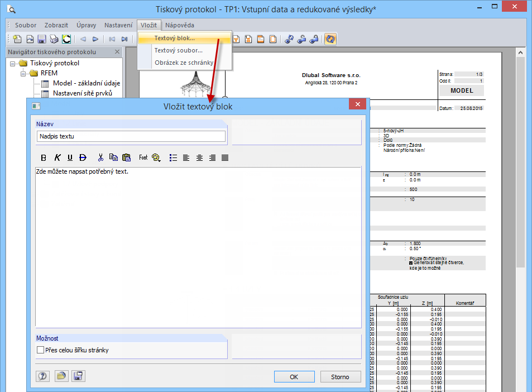The height and width of the screenshot is (392, 532).
Task: Toggle italic (K) formatting
Action: (57, 157)
